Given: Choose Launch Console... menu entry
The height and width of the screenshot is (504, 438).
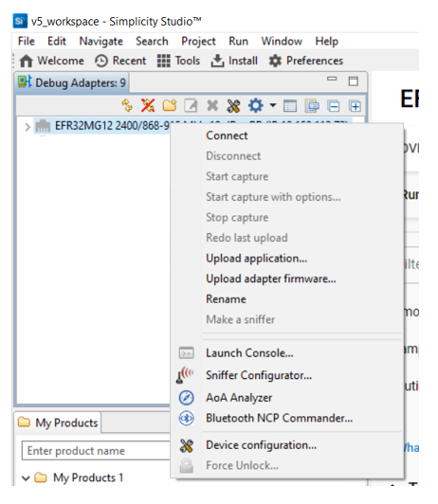Looking at the screenshot, I should pyautogui.click(x=249, y=353).
